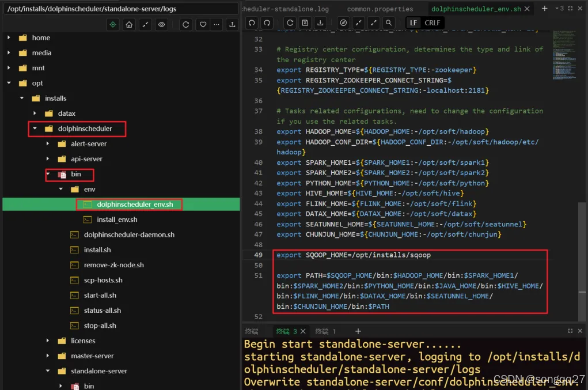Expand the datax folder
Screen dimensions: 588x390
tap(35, 113)
